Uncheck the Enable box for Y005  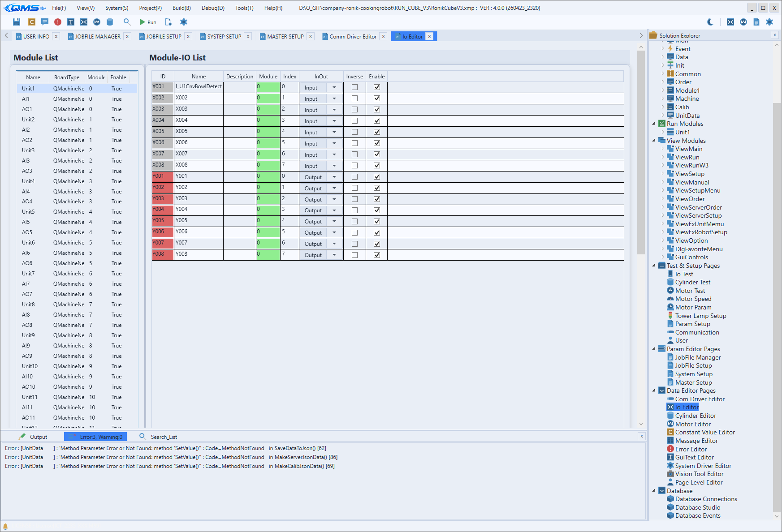[x=377, y=221]
